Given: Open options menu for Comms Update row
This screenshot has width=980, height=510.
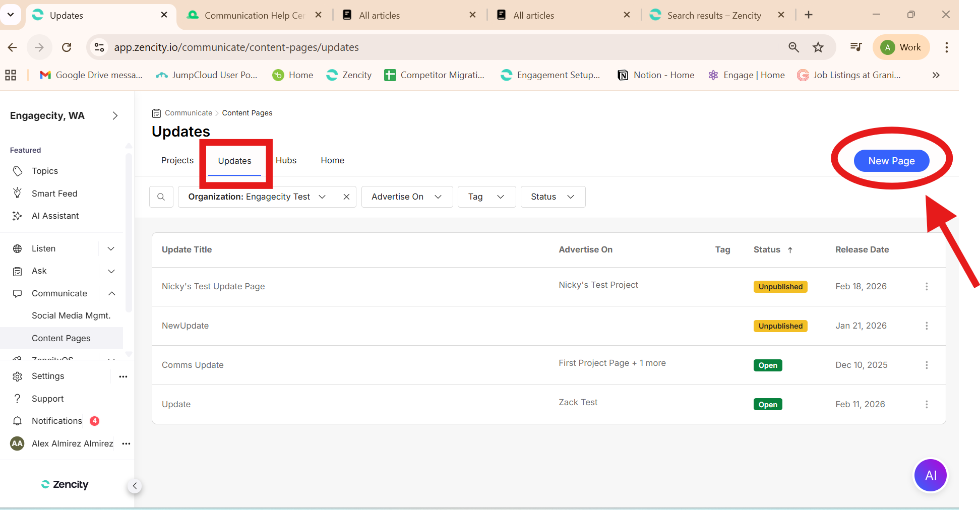Looking at the screenshot, I should [x=926, y=365].
